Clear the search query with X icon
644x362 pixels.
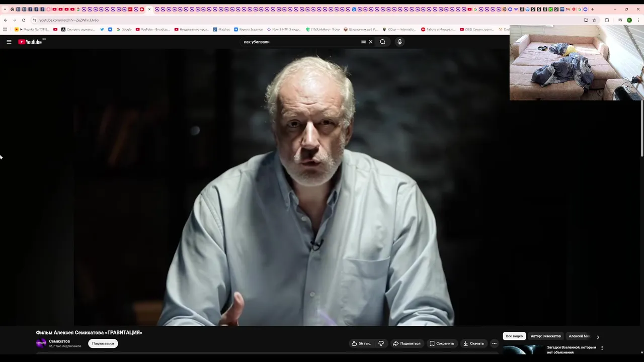tap(371, 42)
